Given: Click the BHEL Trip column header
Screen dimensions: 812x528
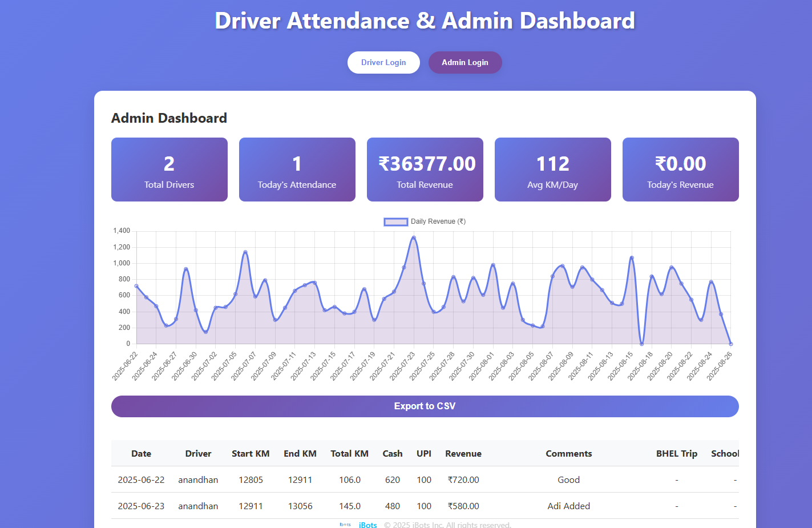Looking at the screenshot, I should point(676,453).
